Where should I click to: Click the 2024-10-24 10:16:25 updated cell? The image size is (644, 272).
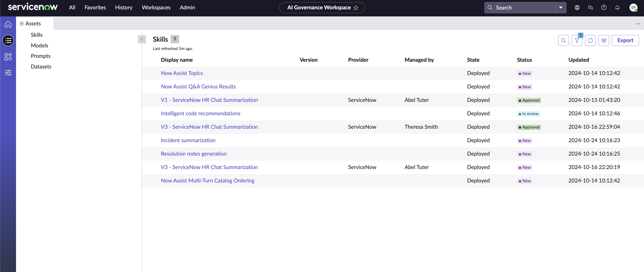(594, 154)
